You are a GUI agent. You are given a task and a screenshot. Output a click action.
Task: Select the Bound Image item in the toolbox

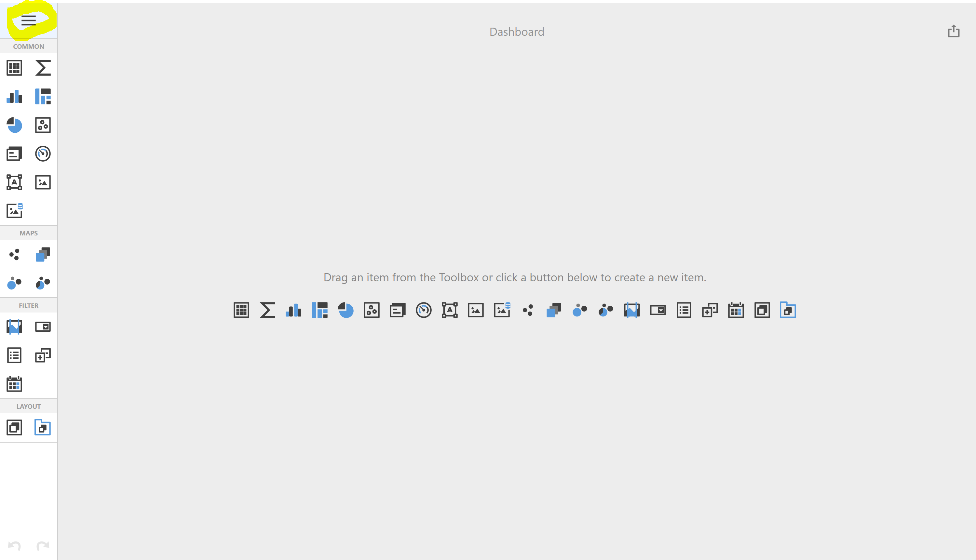pyautogui.click(x=14, y=211)
